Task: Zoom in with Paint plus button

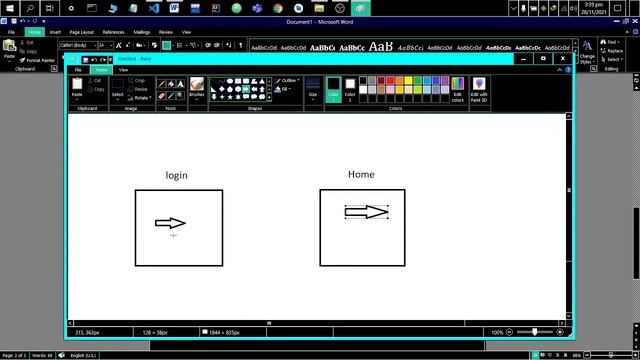Action: pyautogui.click(x=560, y=332)
